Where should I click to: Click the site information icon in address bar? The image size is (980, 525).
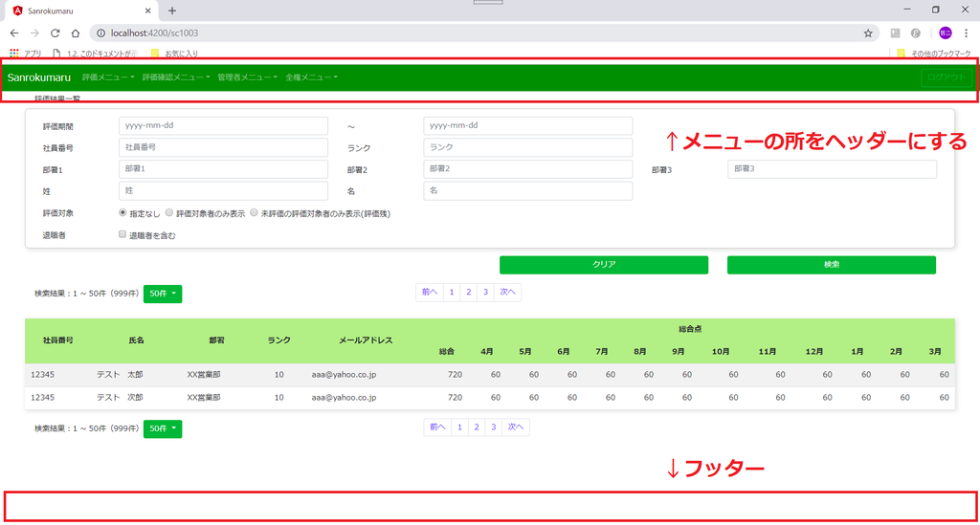tap(100, 33)
